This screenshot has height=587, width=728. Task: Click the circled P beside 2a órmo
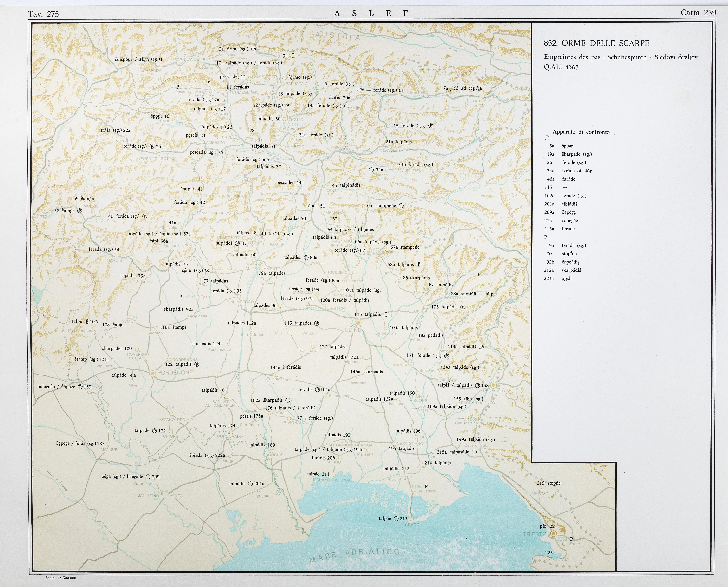tap(253, 49)
